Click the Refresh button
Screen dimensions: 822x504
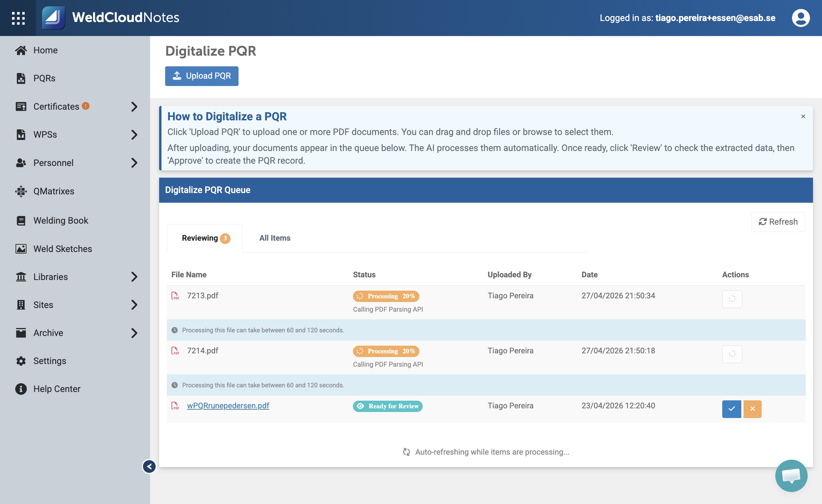[778, 222]
